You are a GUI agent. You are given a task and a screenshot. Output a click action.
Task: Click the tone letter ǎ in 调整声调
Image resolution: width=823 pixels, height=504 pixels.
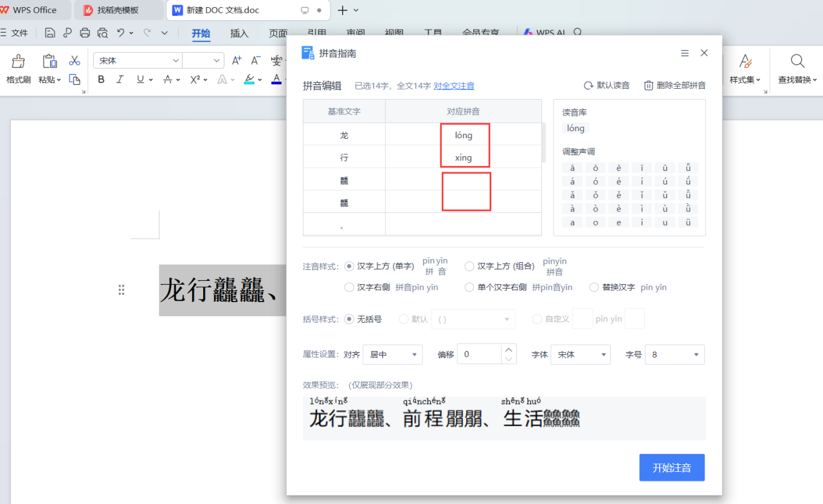point(572,195)
